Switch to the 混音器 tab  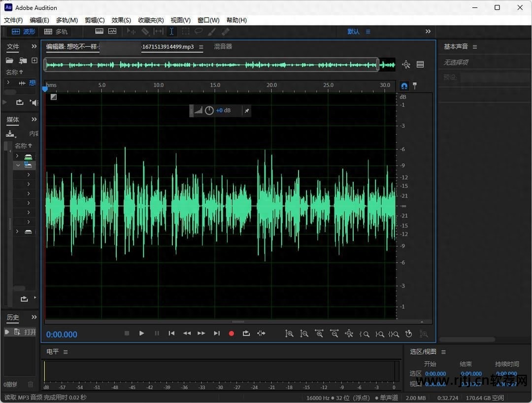(223, 47)
